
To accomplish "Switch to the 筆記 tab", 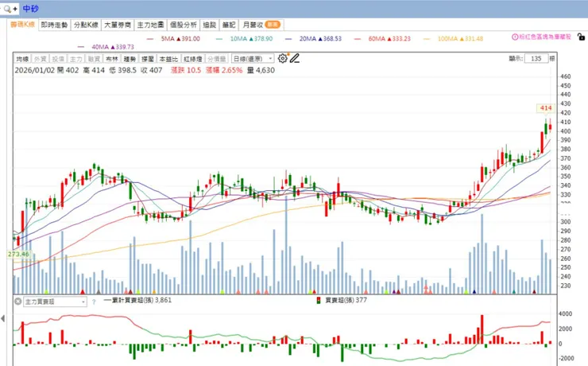I will coord(229,25).
